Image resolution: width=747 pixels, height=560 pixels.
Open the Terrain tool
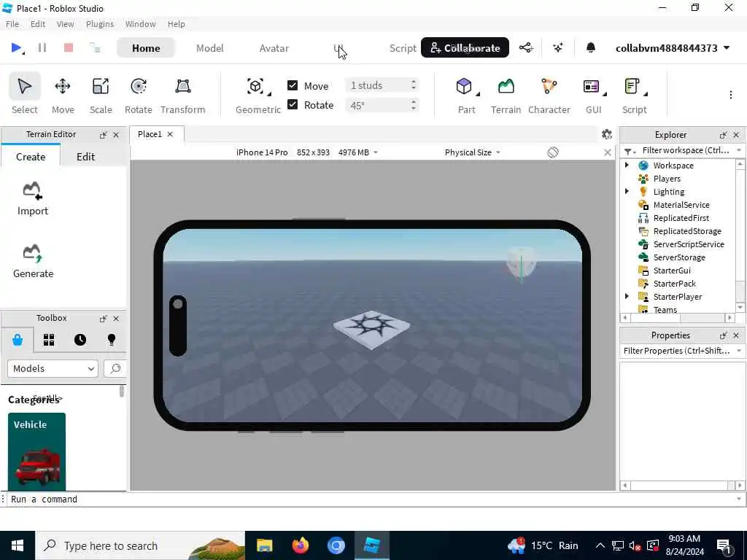(506, 95)
